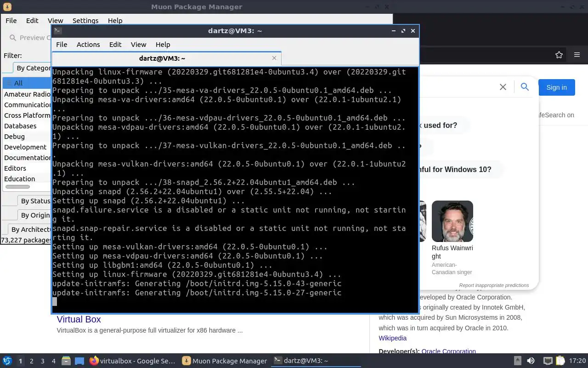Click the Google Sign in button
The height and width of the screenshot is (368, 588).
(556, 87)
